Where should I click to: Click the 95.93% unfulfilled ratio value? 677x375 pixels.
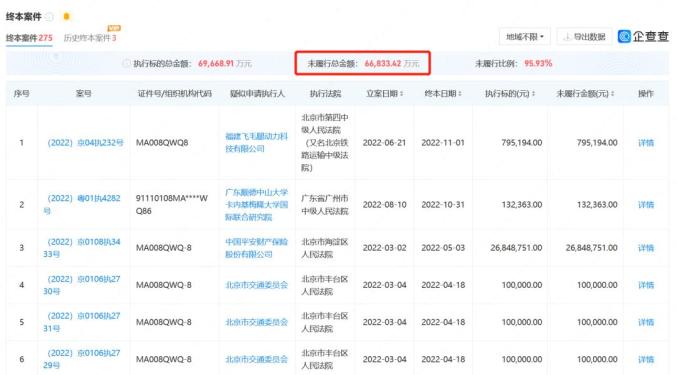pos(538,63)
